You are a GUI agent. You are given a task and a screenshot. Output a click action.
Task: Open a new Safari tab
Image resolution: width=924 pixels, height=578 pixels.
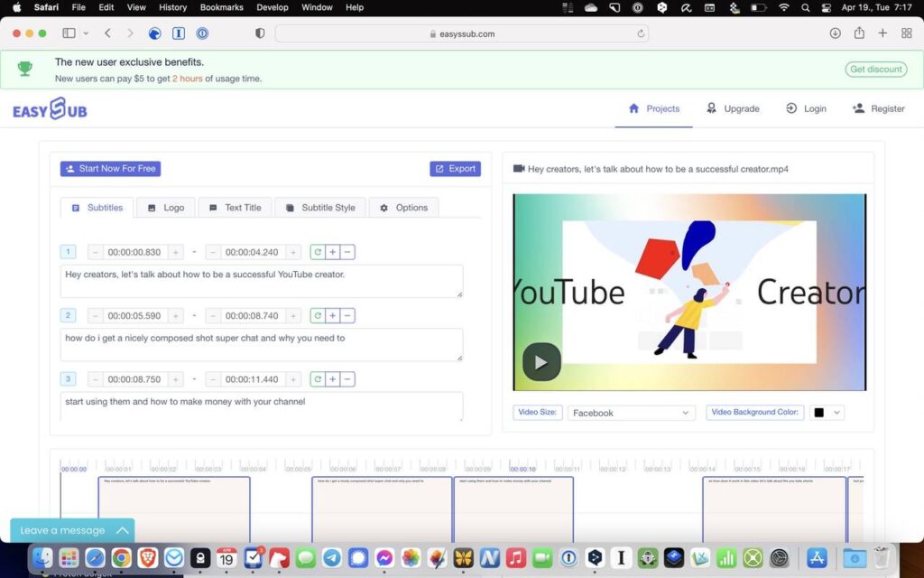(x=882, y=33)
